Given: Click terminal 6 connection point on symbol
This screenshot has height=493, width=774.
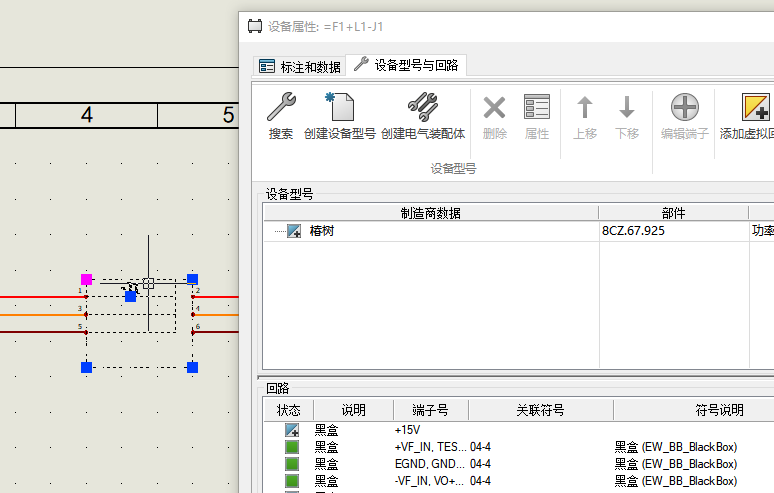Looking at the screenshot, I should pos(193,332).
